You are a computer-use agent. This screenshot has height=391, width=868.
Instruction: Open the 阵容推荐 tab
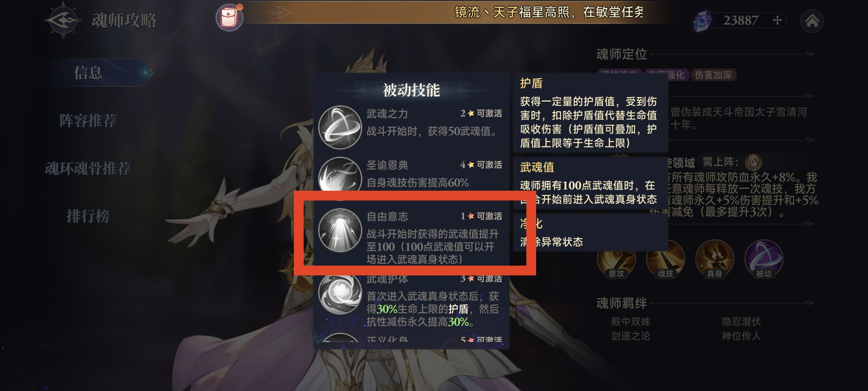click(88, 121)
